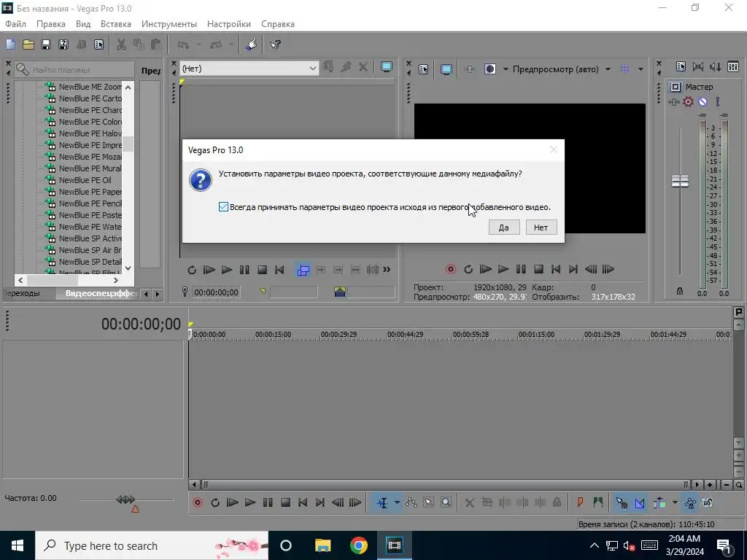Click the Да button in dialog
This screenshot has height=560, width=747.
point(504,227)
